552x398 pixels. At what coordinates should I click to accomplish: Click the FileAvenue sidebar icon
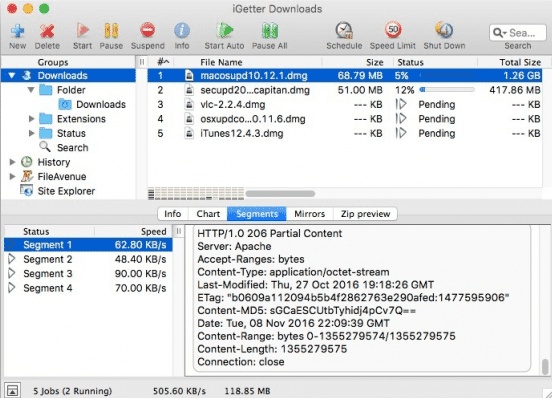coord(27,176)
